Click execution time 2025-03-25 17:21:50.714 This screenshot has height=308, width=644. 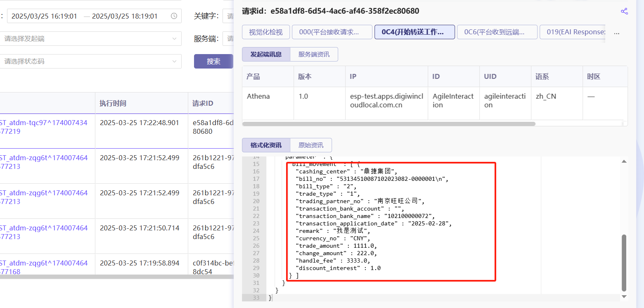click(140, 228)
